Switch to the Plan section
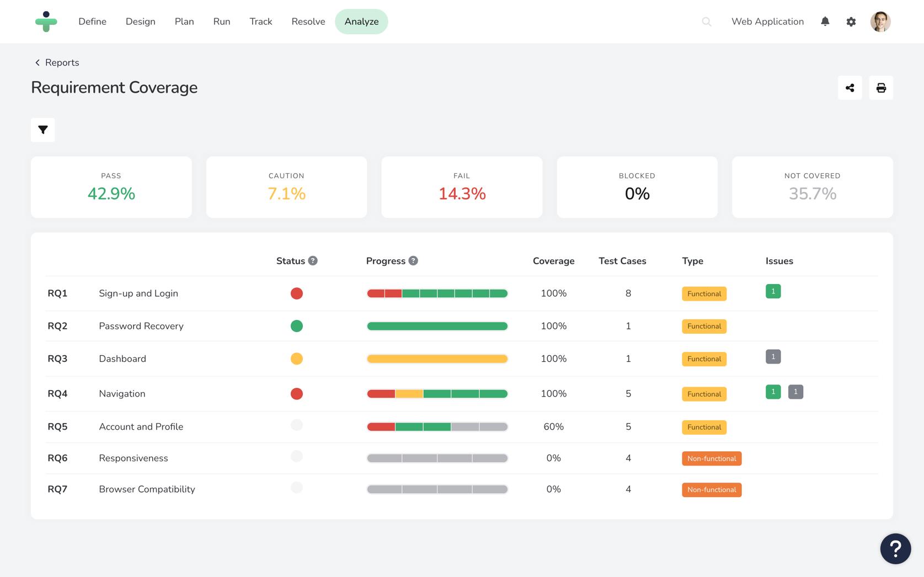 pyautogui.click(x=184, y=22)
